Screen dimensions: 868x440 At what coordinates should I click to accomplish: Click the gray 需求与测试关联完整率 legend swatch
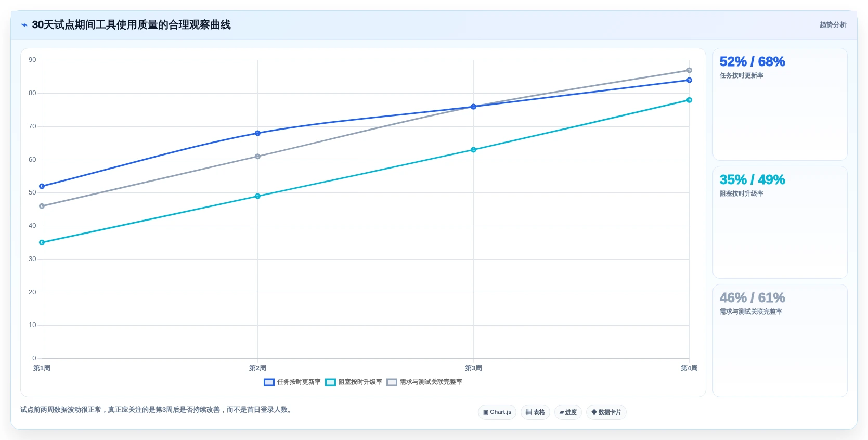[x=392, y=382]
